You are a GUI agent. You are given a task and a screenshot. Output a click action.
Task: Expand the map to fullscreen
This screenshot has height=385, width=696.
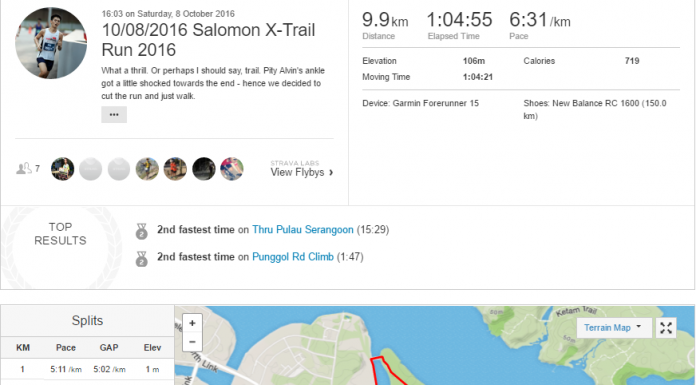pyautogui.click(x=666, y=328)
